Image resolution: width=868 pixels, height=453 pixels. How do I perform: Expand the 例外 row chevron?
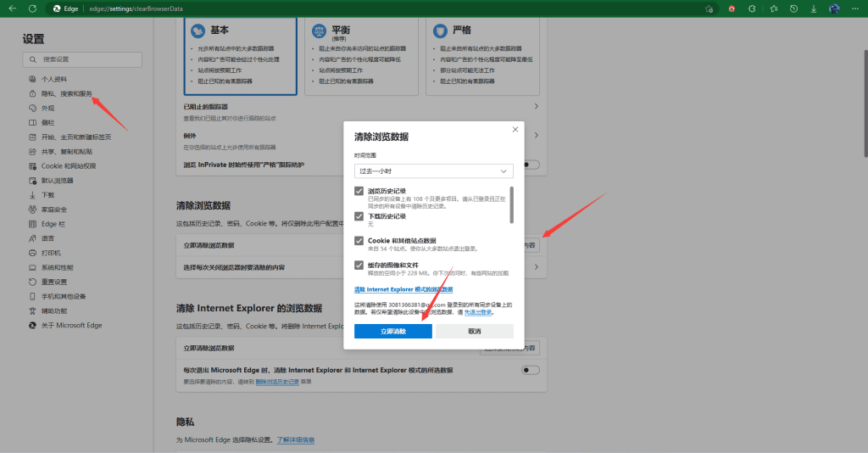[x=536, y=135]
